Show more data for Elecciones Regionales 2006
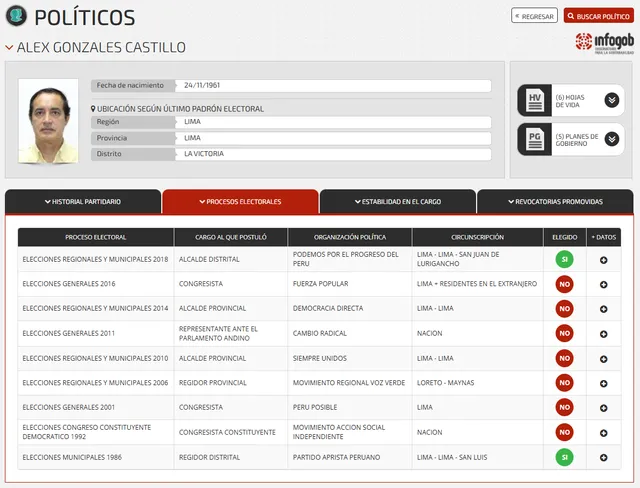 pos(603,383)
